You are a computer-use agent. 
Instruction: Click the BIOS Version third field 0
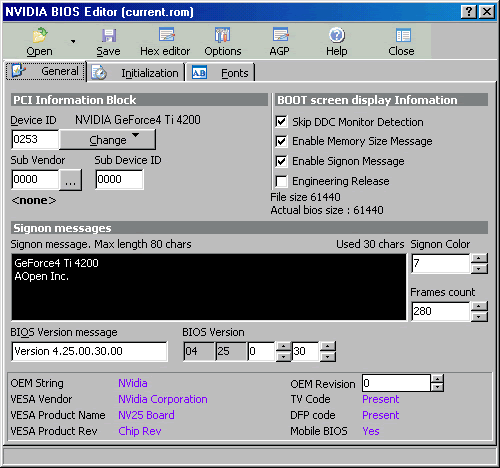pyautogui.click(x=262, y=351)
